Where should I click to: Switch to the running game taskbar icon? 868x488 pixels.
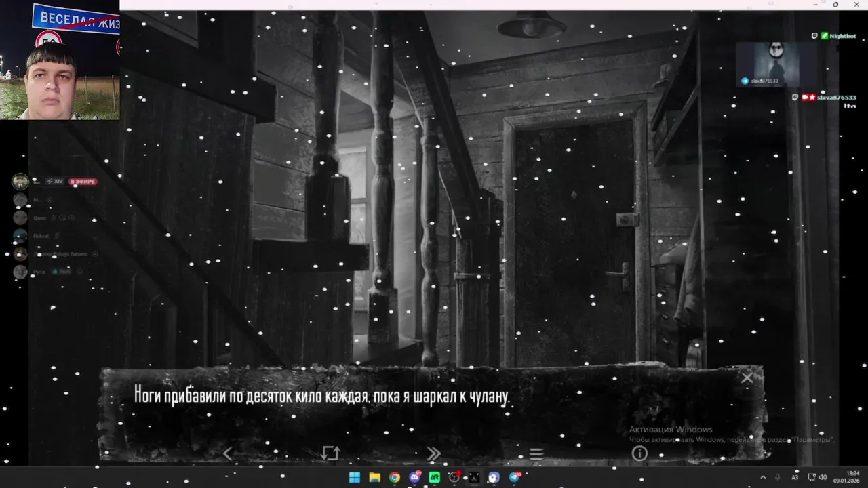pos(474,477)
